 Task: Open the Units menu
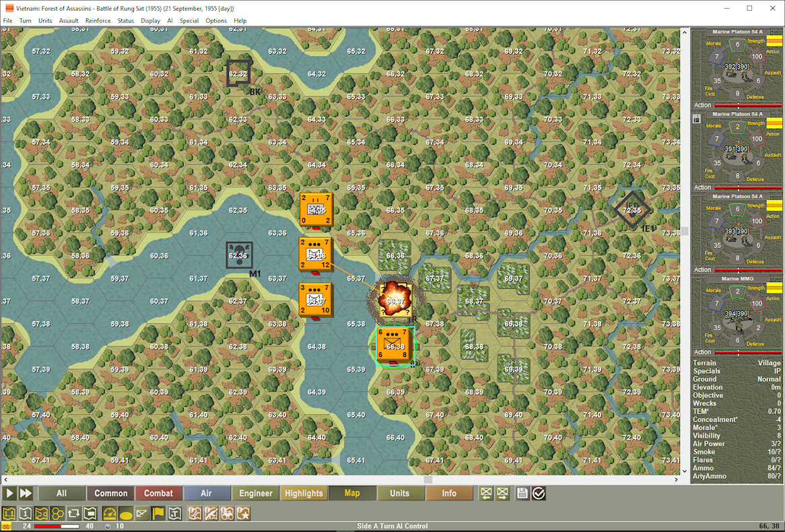point(45,20)
